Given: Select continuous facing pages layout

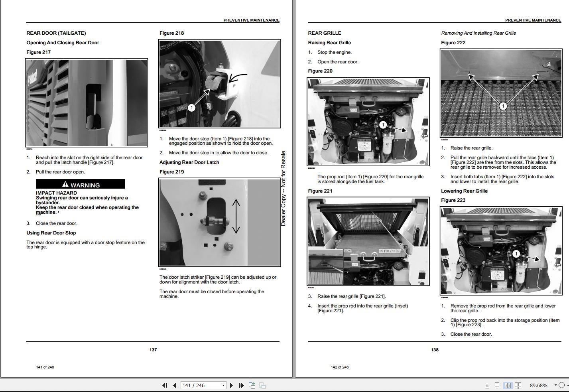Looking at the screenshot, I should pyautogui.click(x=518, y=385).
